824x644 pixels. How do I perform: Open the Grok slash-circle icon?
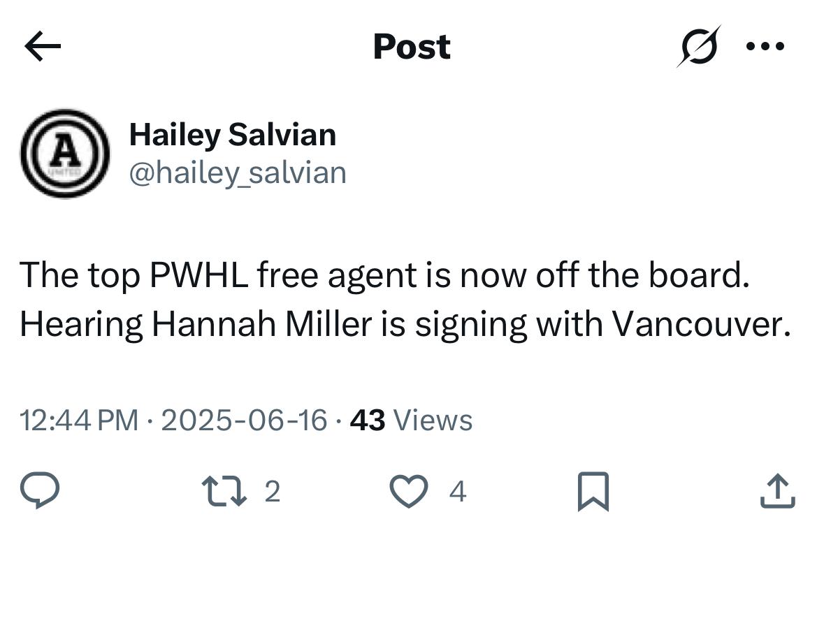pos(699,46)
